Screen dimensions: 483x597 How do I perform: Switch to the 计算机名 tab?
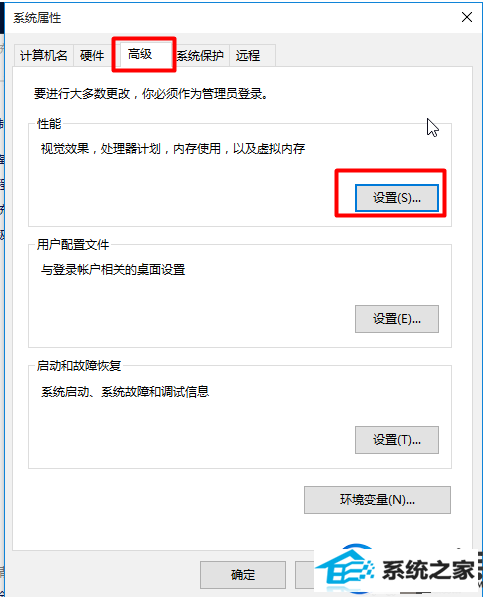point(44,56)
